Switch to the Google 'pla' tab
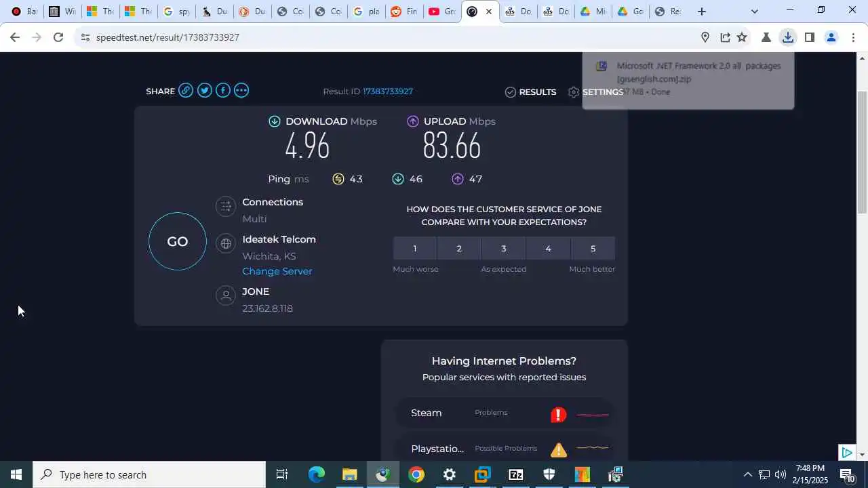868x488 pixels. pyautogui.click(x=366, y=12)
